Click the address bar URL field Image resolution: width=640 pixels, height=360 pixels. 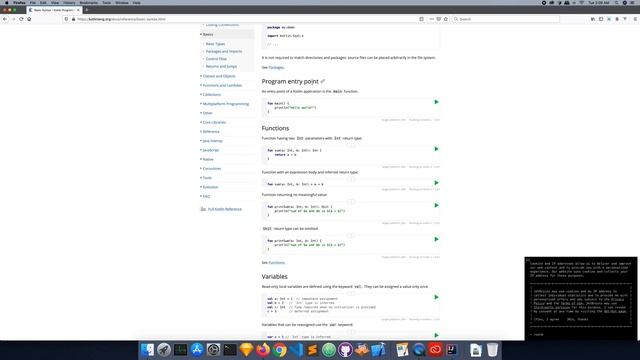(x=245, y=19)
